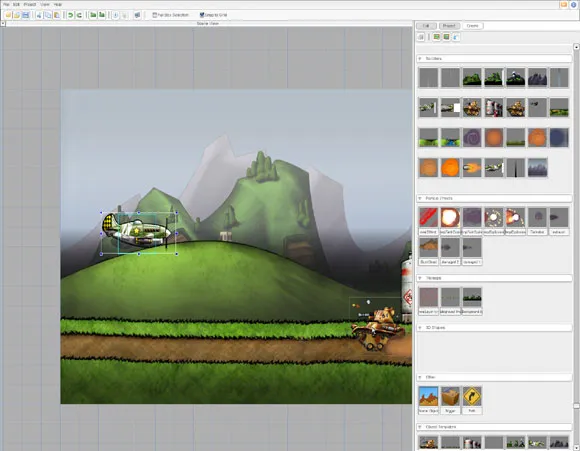
Task: Click blue icon in Create panel toolbar
Action: 456,37
